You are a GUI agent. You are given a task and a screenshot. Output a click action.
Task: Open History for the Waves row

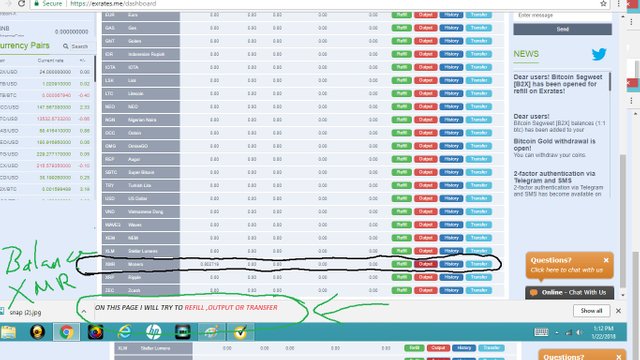[451, 224]
